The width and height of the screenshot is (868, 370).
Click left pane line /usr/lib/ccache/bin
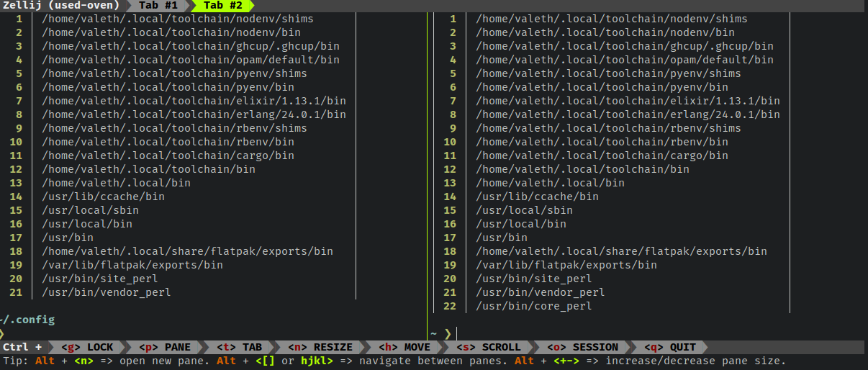coord(104,197)
